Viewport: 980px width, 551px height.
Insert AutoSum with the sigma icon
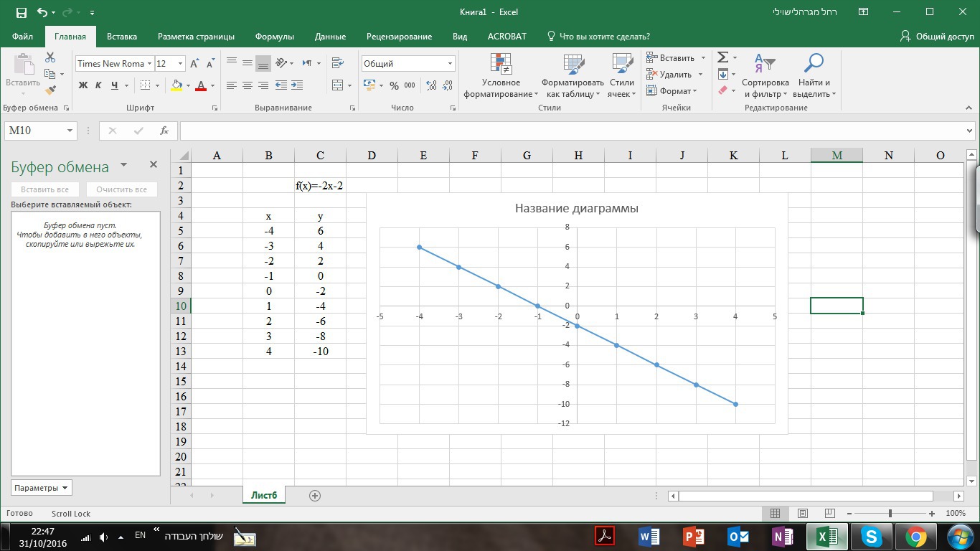pyautogui.click(x=723, y=57)
